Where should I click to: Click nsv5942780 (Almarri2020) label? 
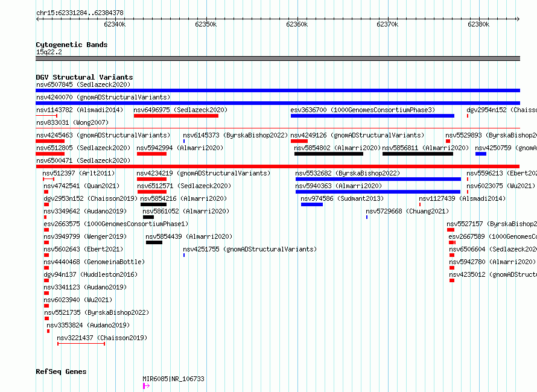492,262
